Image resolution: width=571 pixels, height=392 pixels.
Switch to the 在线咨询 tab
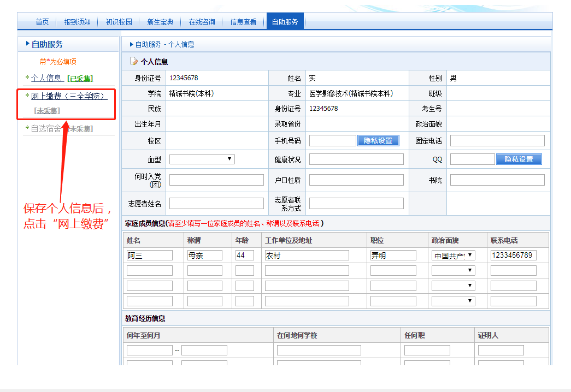tap(202, 22)
